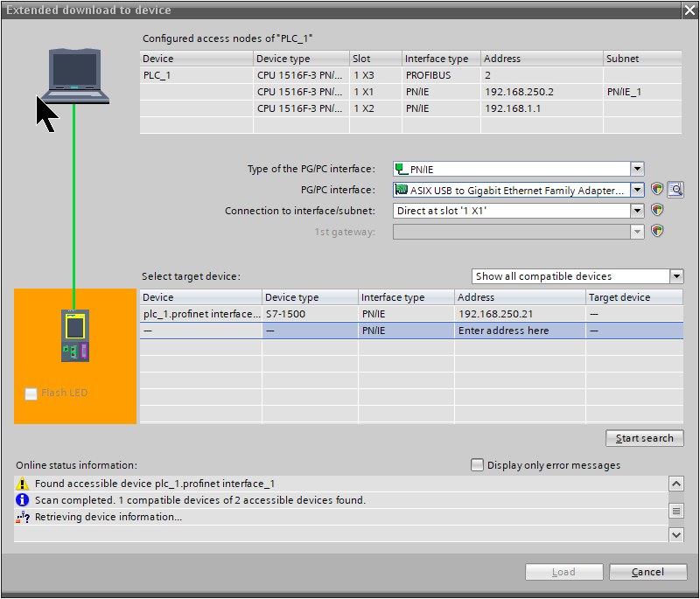Enable Display only error messages checkbox
700x599 pixels.
coord(477,464)
